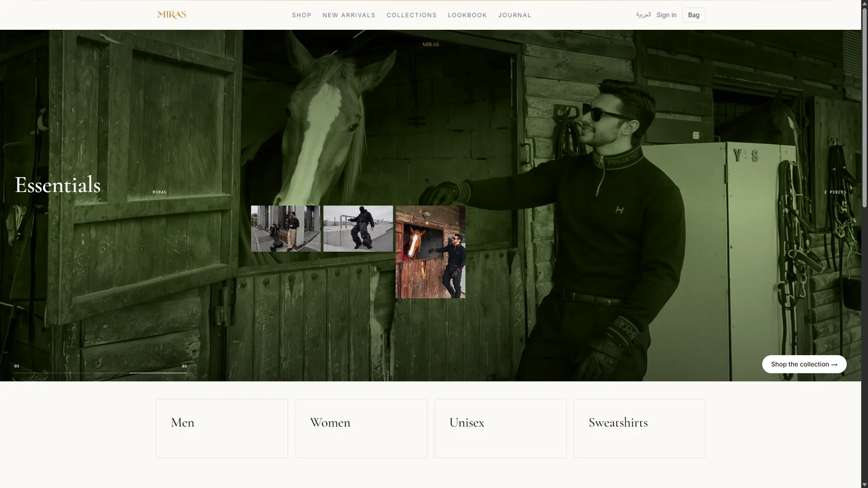This screenshot has width=868, height=488.
Task: Click the Sign in link
Action: point(666,15)
